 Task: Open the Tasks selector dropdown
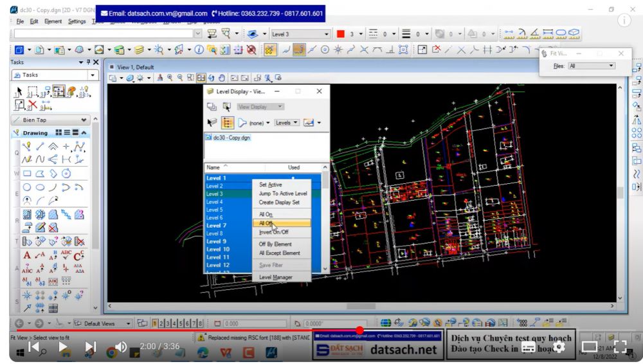coord(92,75)
